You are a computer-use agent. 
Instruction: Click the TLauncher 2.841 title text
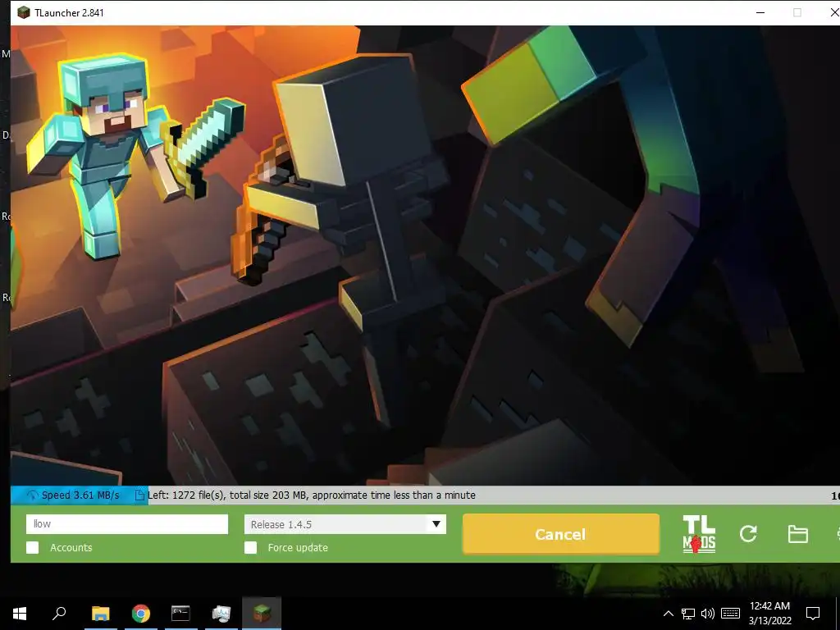click(69, 13)
